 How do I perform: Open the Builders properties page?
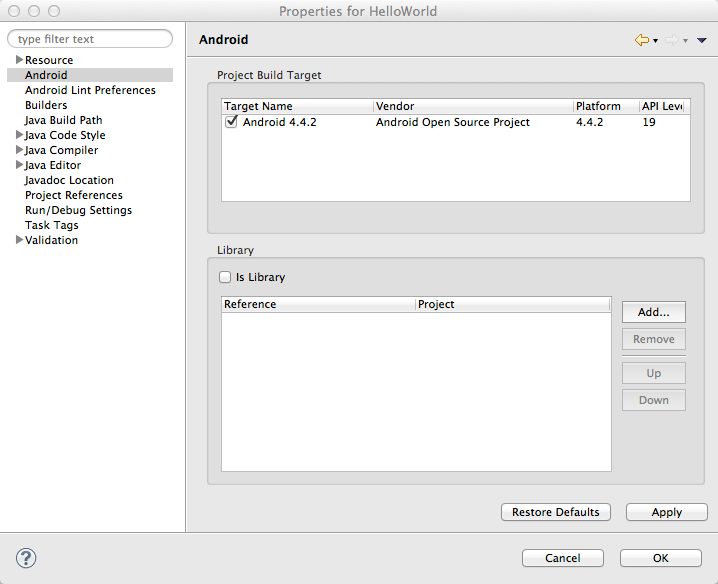pos(46,105)
